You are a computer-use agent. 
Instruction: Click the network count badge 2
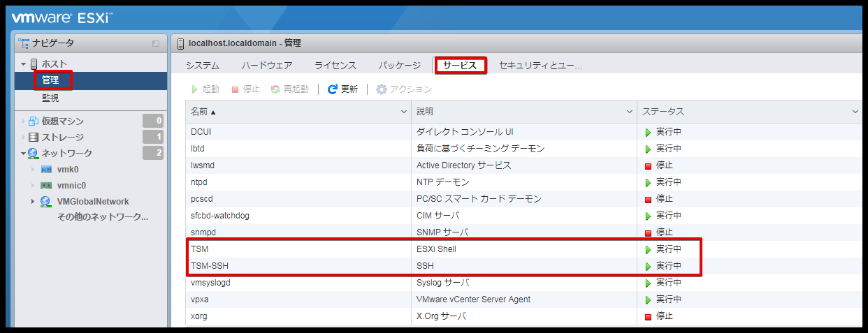[153, 153]
